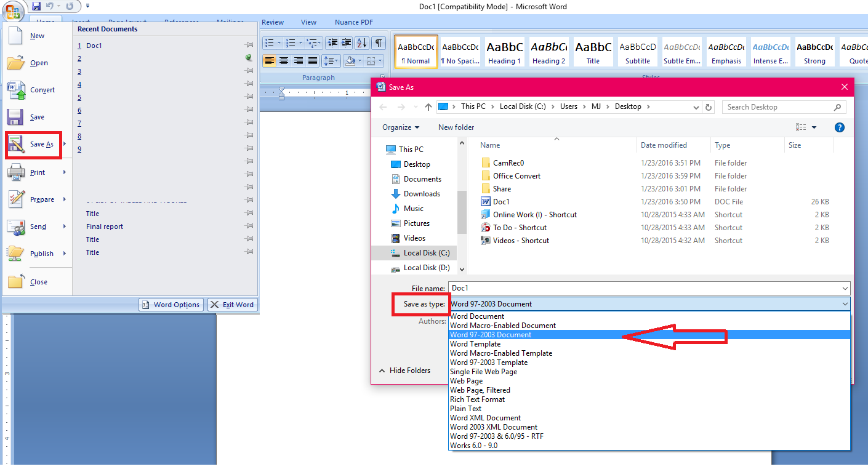Viewport: 868px width, 469px height.
Task: Sort by Date modified column
Action: point(664,145)
